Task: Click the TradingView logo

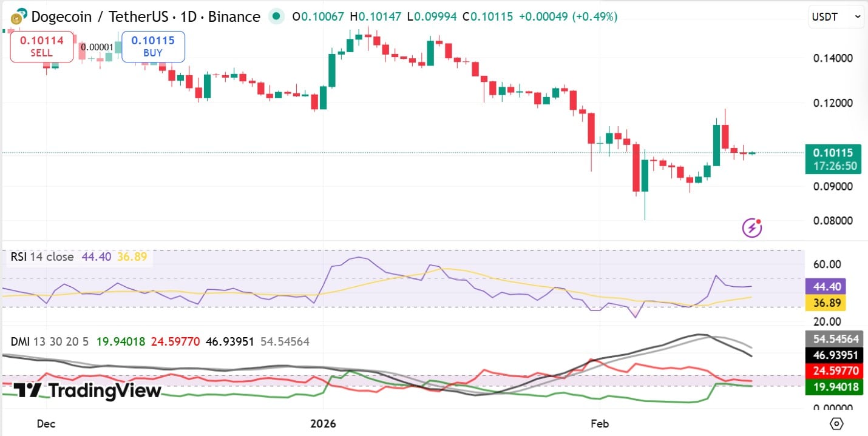Action: tap(87, 391)
